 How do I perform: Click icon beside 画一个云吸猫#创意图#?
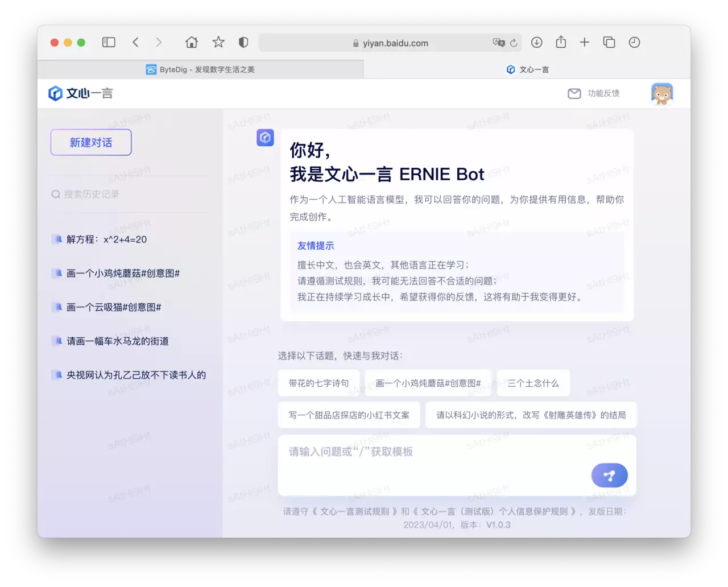[57, 307]
